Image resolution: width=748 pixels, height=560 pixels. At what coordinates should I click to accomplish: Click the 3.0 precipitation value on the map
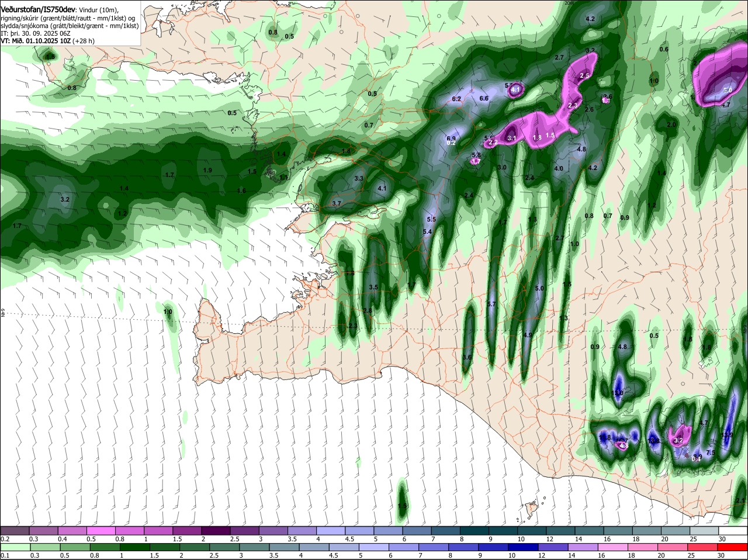click(502, 167)
